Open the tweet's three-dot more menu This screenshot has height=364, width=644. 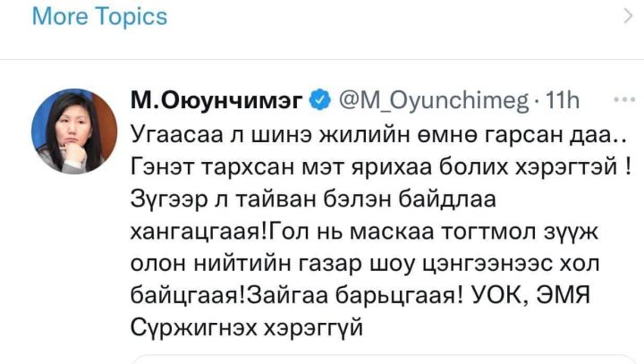pos(619,99)
